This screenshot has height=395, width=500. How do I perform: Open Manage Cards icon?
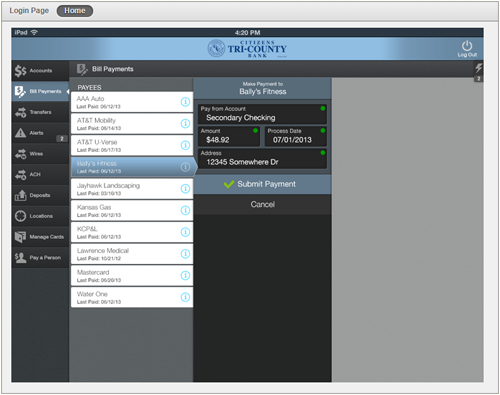tap(20, 237)
